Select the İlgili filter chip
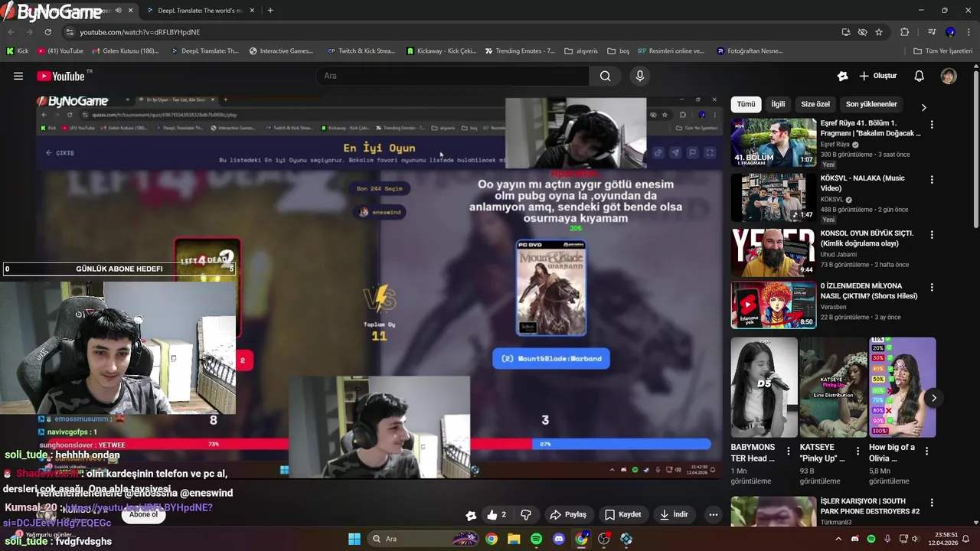This screenshot has width=980, height=551. pos(778,104)
